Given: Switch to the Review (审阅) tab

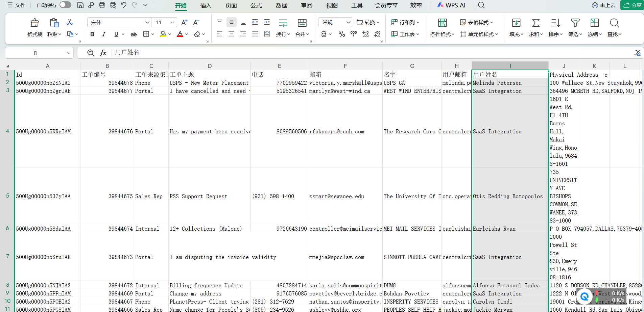Looking at the screenshot, I should (x=307, y=5).
